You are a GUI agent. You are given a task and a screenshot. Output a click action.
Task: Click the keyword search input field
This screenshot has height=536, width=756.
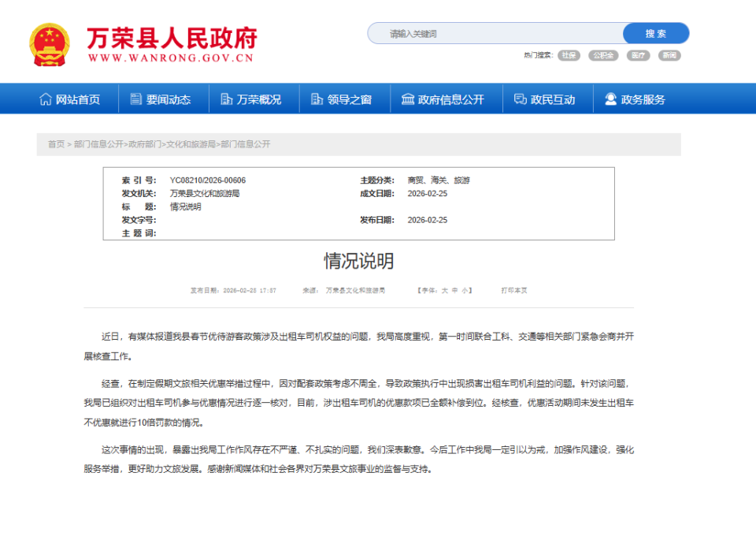coord(496,33)
